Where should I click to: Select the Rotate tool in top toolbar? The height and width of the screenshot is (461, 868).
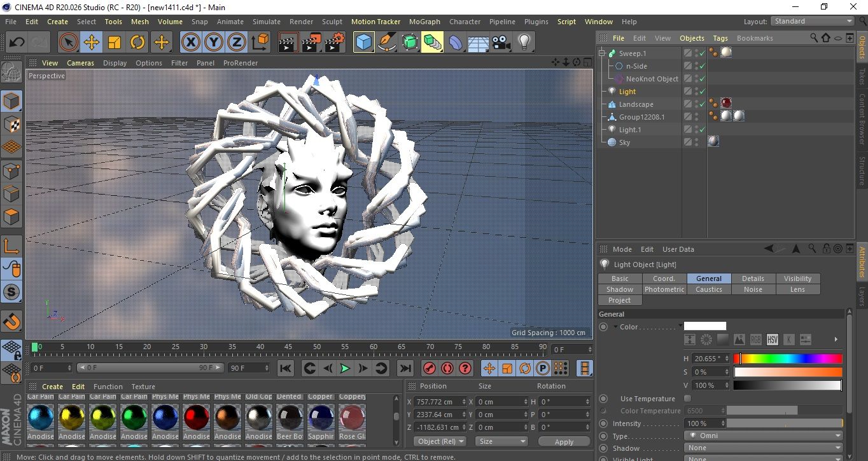137,43
